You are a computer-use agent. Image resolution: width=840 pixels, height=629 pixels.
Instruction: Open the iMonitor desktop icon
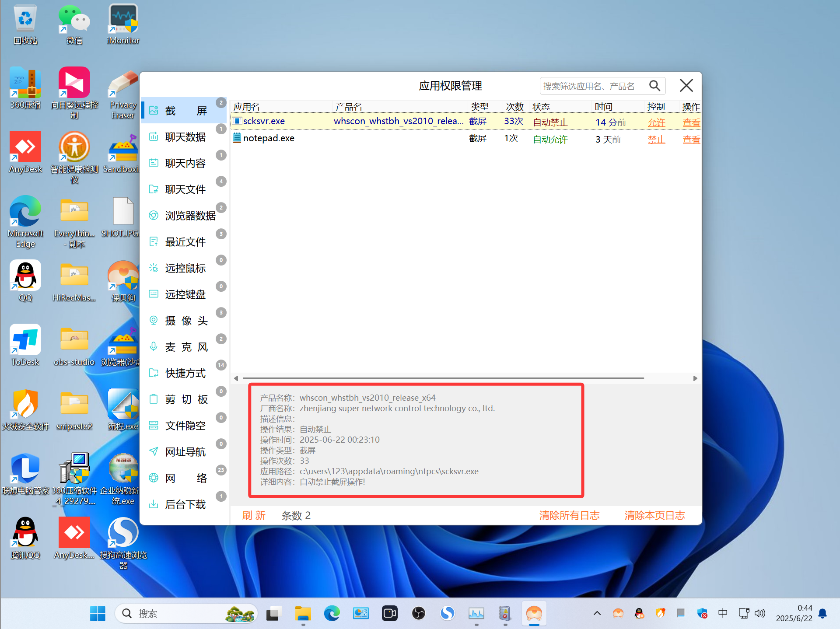(123, 25)
